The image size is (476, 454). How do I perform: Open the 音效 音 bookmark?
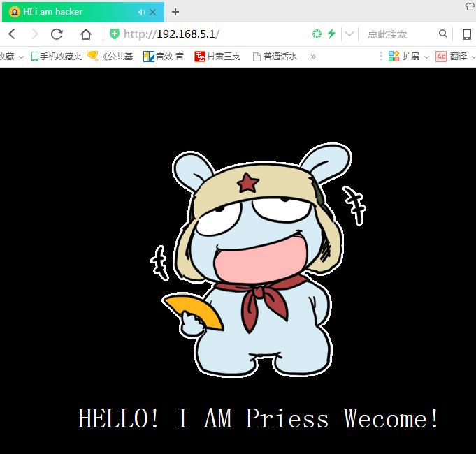(x=164, y=57)
